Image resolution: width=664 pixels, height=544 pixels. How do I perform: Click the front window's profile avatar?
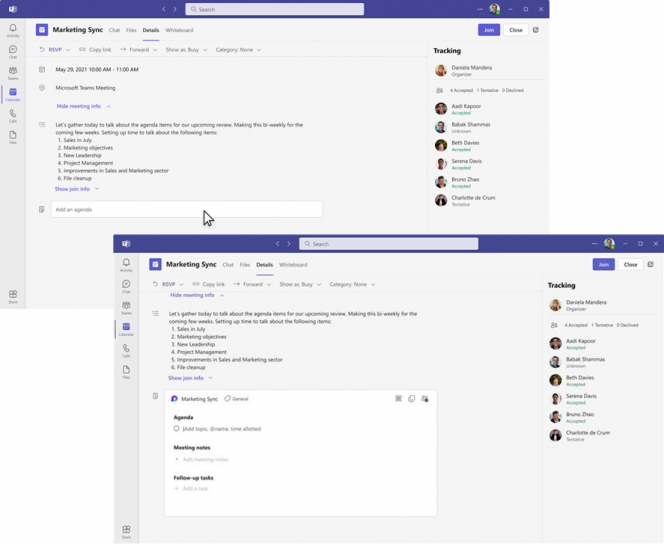[x=609, y=243]
